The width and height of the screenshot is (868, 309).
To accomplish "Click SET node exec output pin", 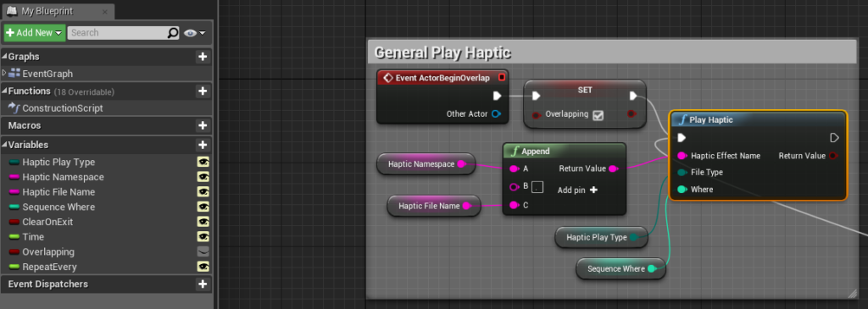I will tap(633, 97).
